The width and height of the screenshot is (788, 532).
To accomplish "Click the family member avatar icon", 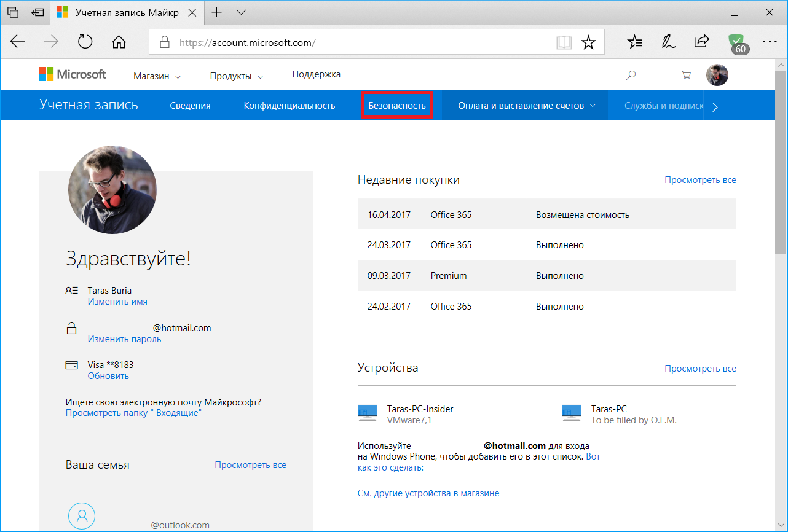I will point(82,517).
